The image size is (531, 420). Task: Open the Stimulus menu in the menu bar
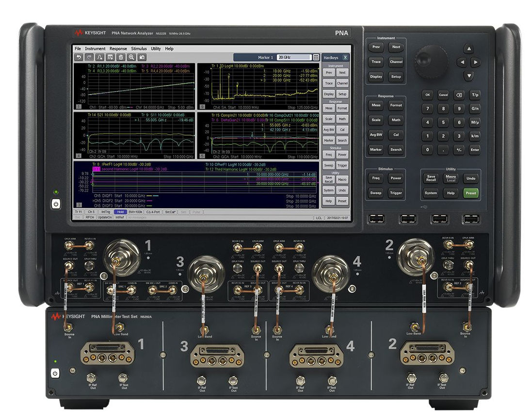coord(139,49)
